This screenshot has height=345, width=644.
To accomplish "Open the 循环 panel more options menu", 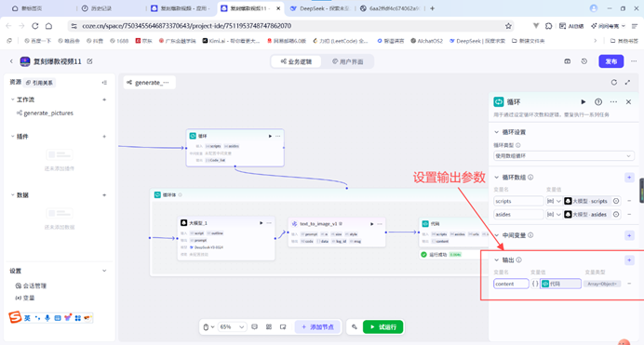I will pos(613,101).
